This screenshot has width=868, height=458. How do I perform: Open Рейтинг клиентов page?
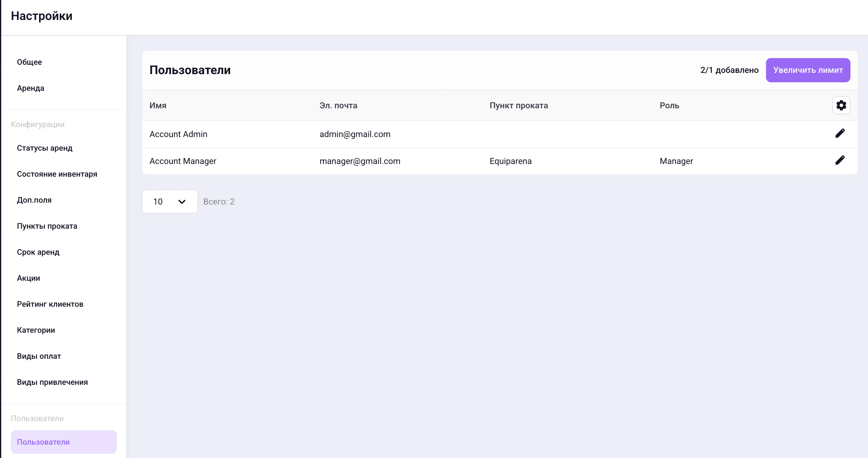click(x=50, y=304)
